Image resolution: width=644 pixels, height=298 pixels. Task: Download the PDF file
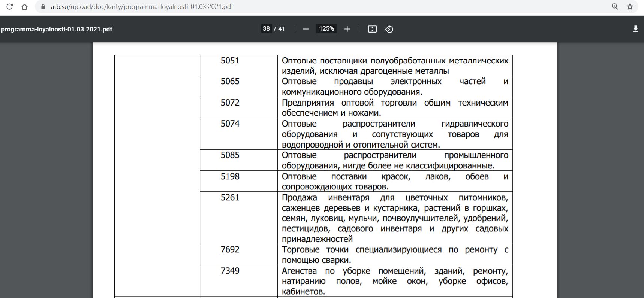[x=635, y=29]
